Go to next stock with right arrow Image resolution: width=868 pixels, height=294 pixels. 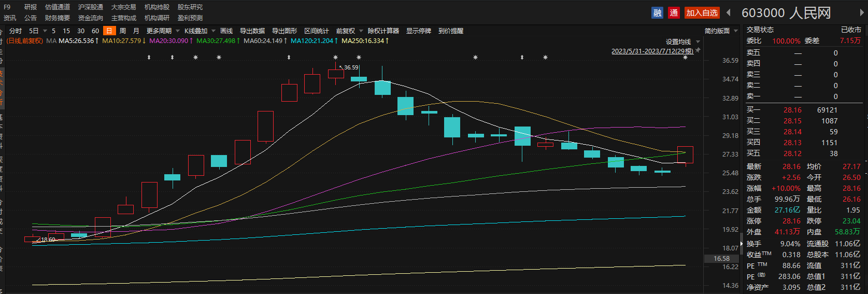point(862,13)
